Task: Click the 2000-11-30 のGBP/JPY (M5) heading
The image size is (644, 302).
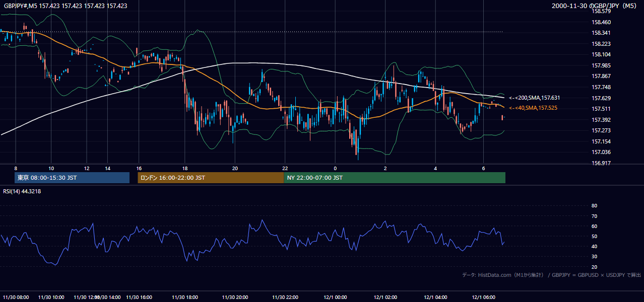Action: point(595,6)
